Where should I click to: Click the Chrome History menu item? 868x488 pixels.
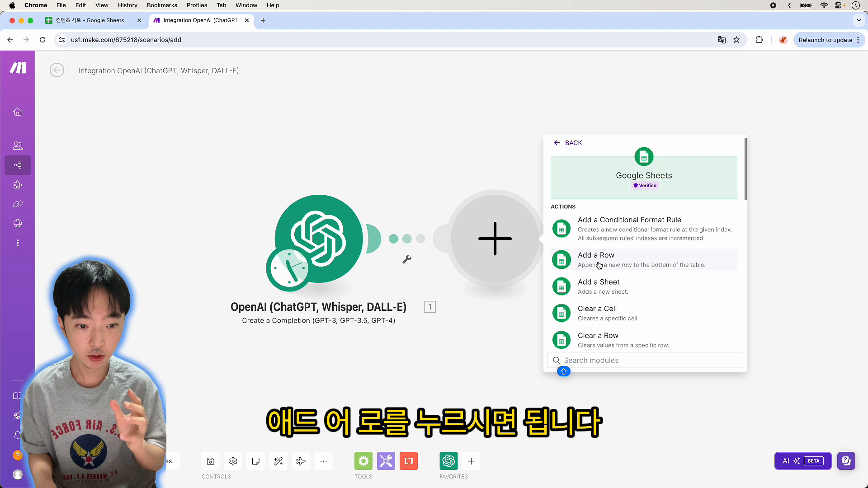[x=127, y=5]
